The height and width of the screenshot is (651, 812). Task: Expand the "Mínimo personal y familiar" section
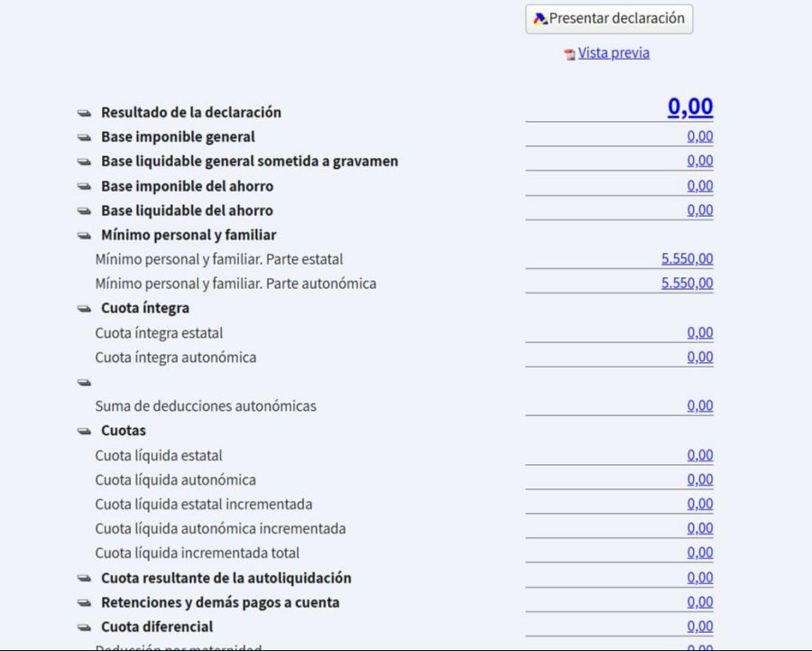coord(83,235)
